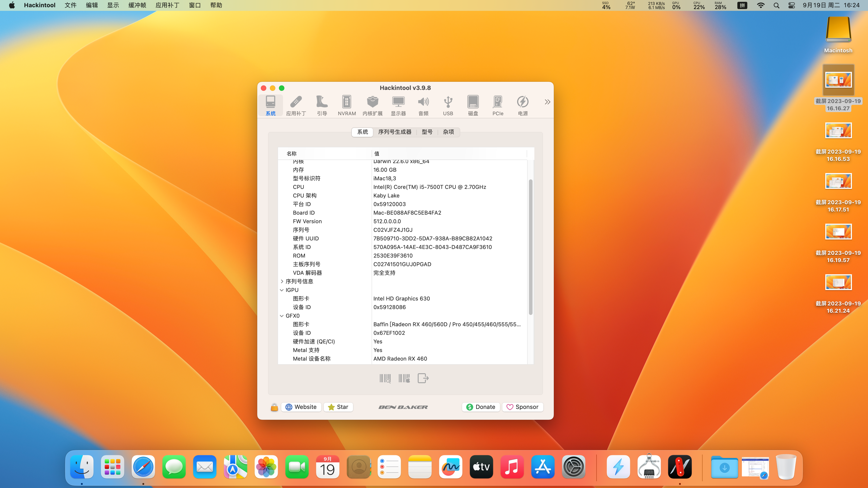The image size is (868, 488).
Task: Open the USB toolbar section
Action: tap(448, 105)
